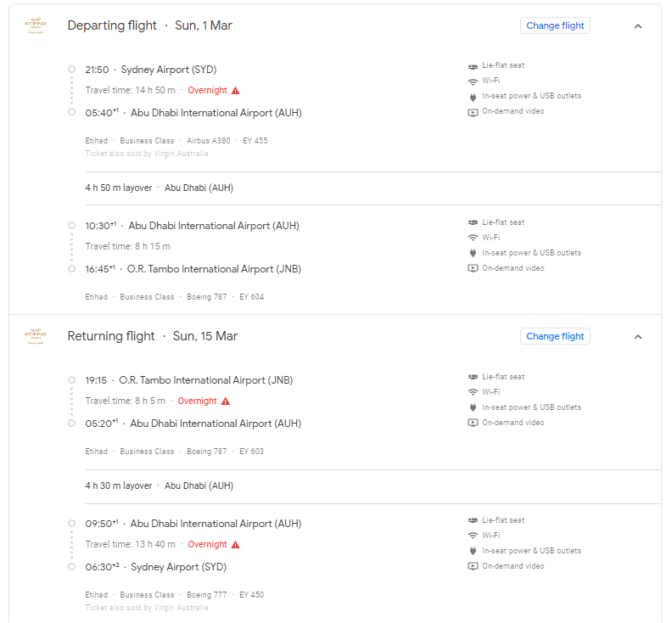The image size is (672, 623).
Task: Click the Lie-flat seat icon for EY 455
Action: (473, 66)
